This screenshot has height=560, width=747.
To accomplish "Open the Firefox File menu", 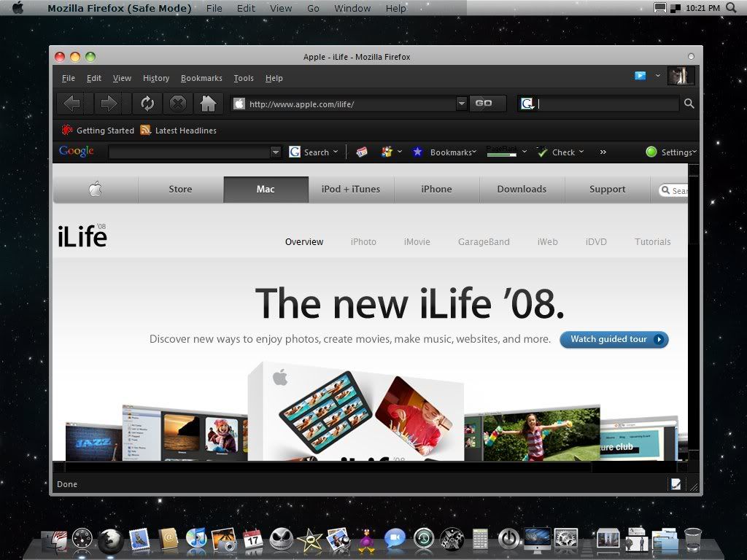I will pyautogui.click(x=68, y=78).
